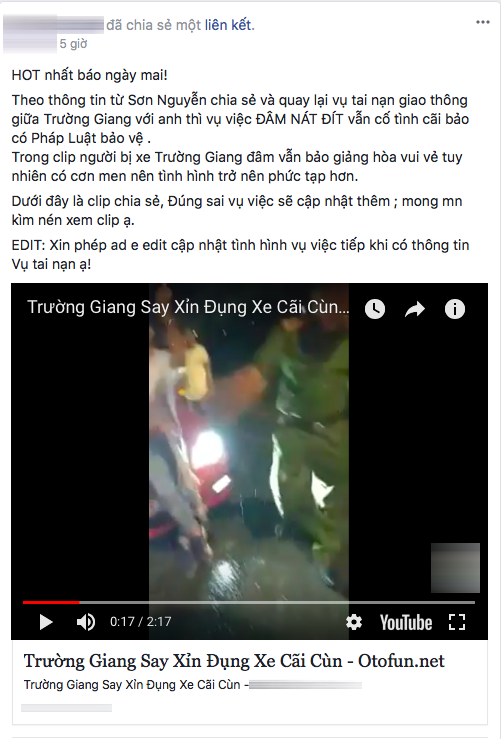Click the blurred channel watermark thumbnail

pos(455,568)
